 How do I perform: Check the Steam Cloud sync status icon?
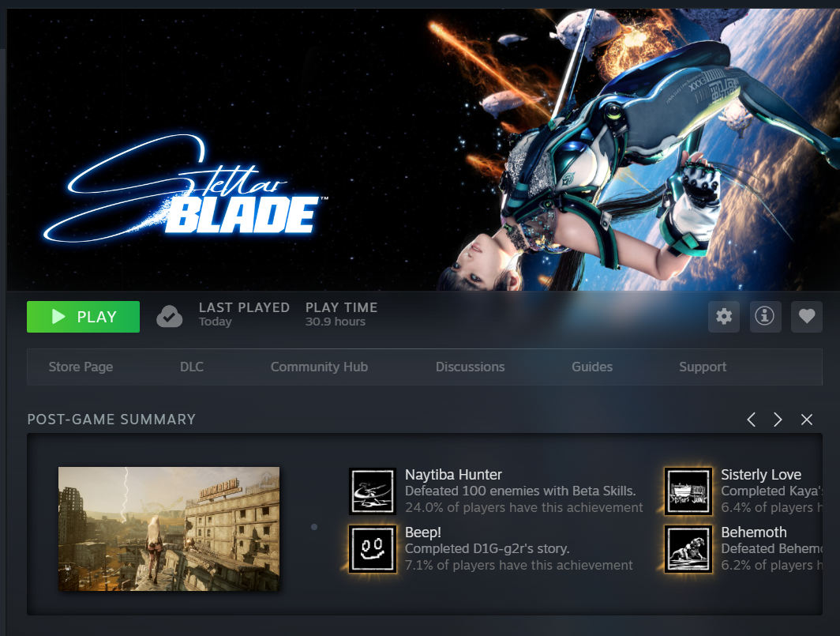169,316
